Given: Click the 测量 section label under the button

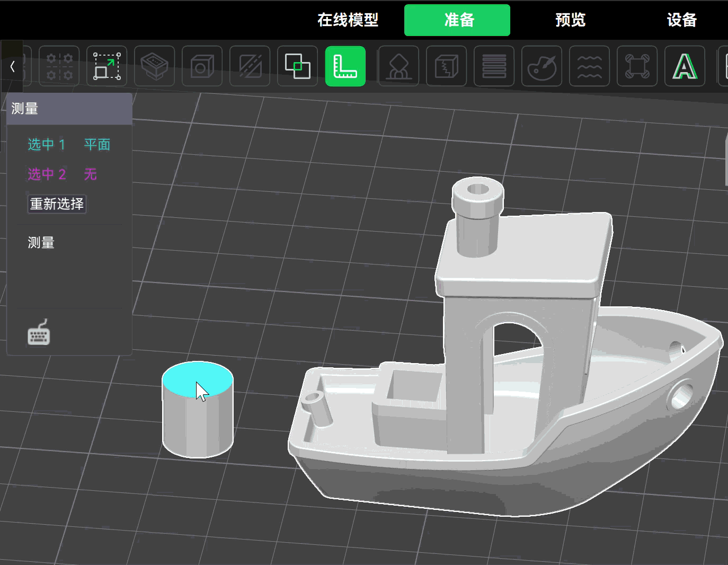Looking at the screenshot, I should tap(41, 243).
